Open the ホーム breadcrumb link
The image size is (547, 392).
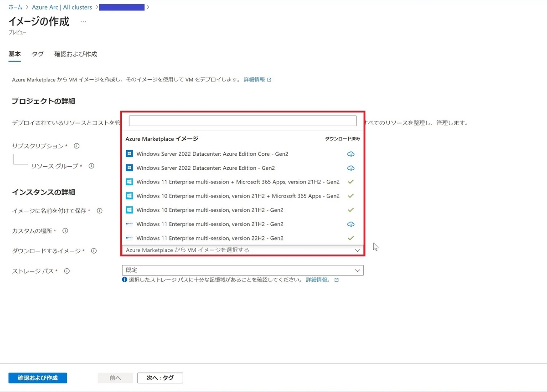click(x=15, y=7)
